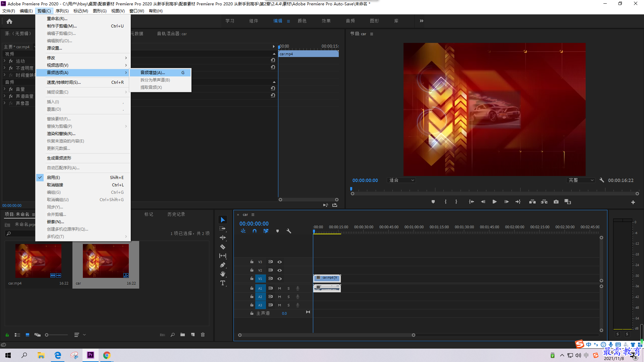Switch to the 颜色 workspace tab
The height and width of the screenshot is (362, 644).
pos(302,21)
